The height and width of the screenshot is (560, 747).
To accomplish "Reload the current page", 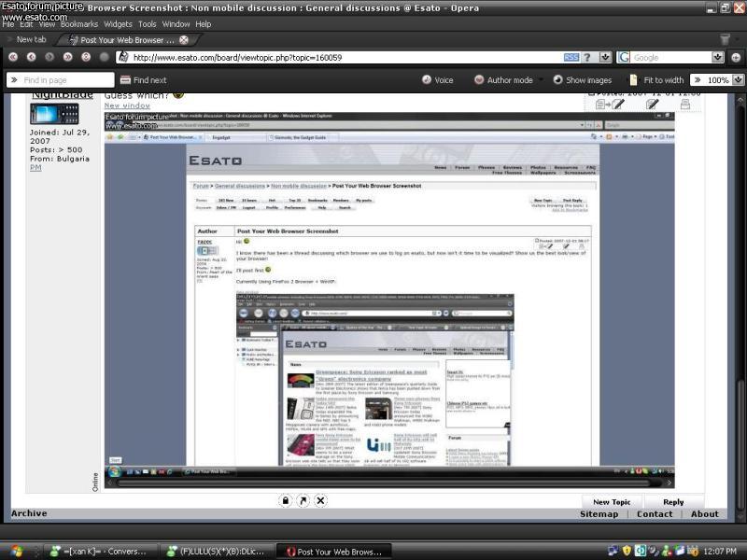I will click(86, 57).
